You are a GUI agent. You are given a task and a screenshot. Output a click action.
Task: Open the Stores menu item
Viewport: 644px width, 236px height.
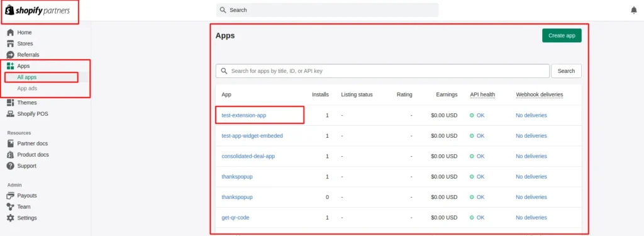coord(25,43)
